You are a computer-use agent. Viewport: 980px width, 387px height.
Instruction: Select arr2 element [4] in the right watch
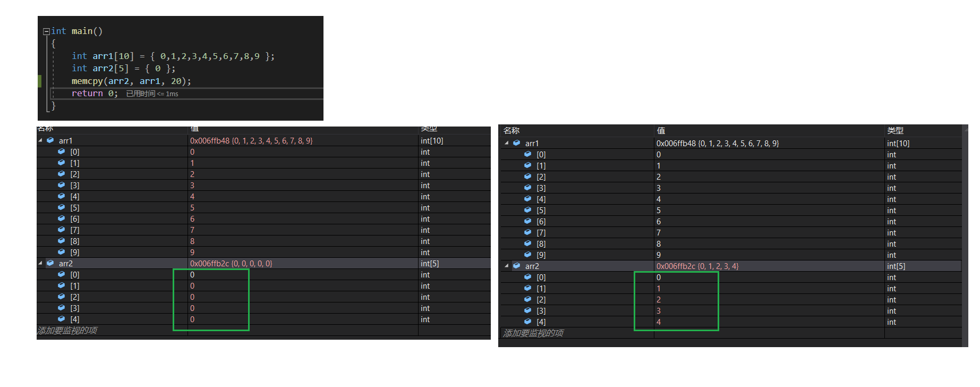point(731,322)
